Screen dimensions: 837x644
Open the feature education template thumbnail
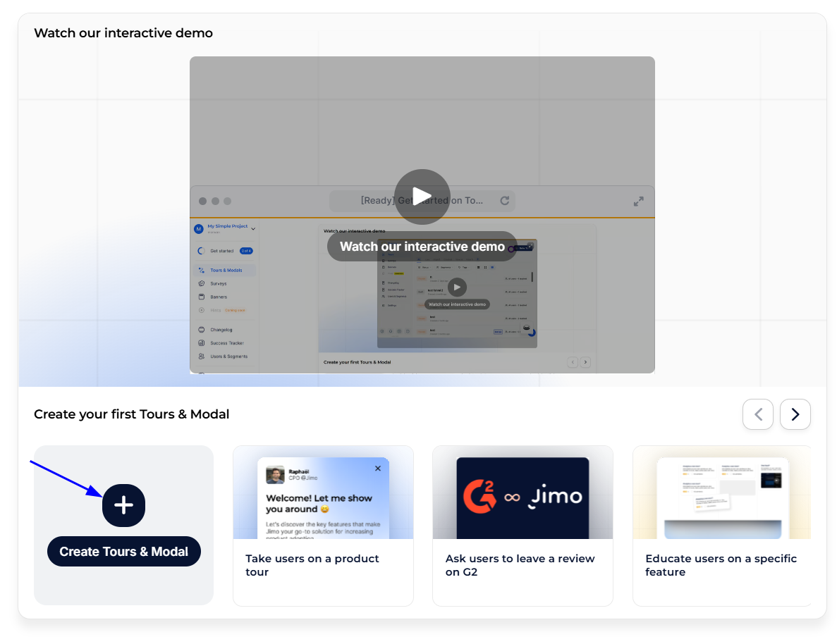(x=721, y=493)
